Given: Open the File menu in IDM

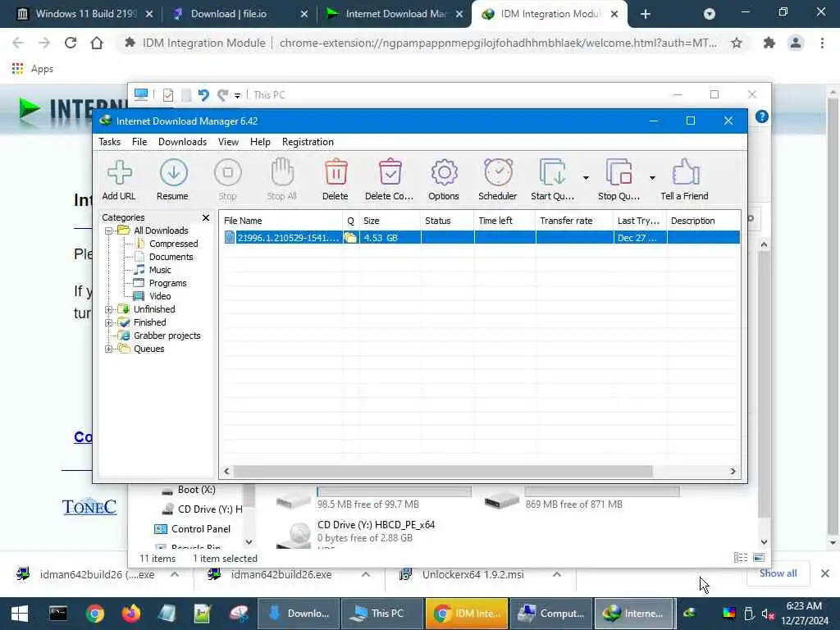Looking at the screenshot, I should [139, 142].
